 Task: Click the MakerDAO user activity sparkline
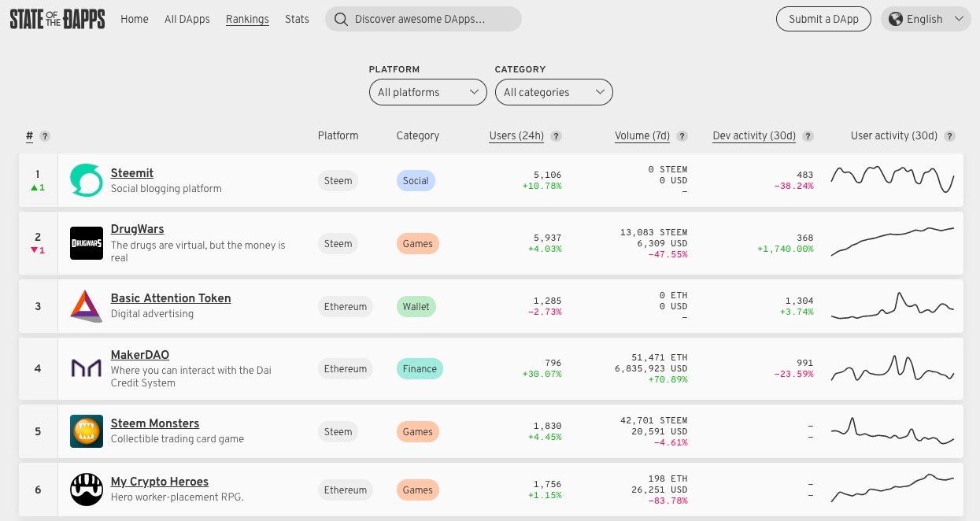893,368
